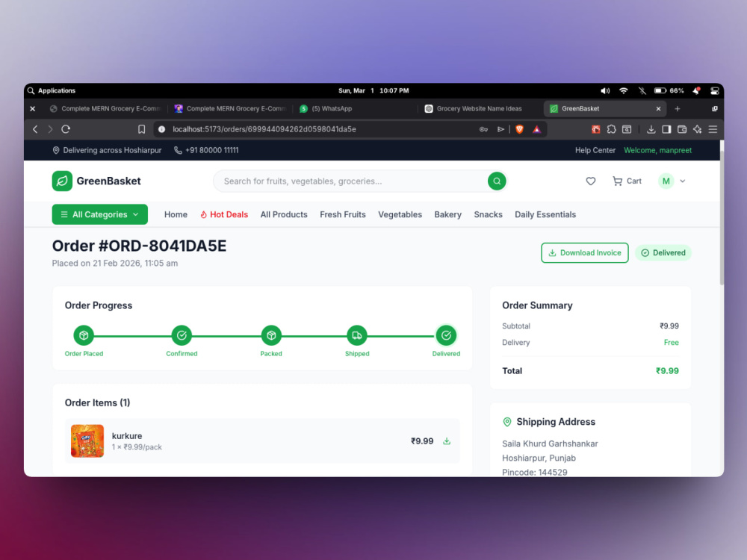Click the Delivered step icon

[x=446, y=335]
